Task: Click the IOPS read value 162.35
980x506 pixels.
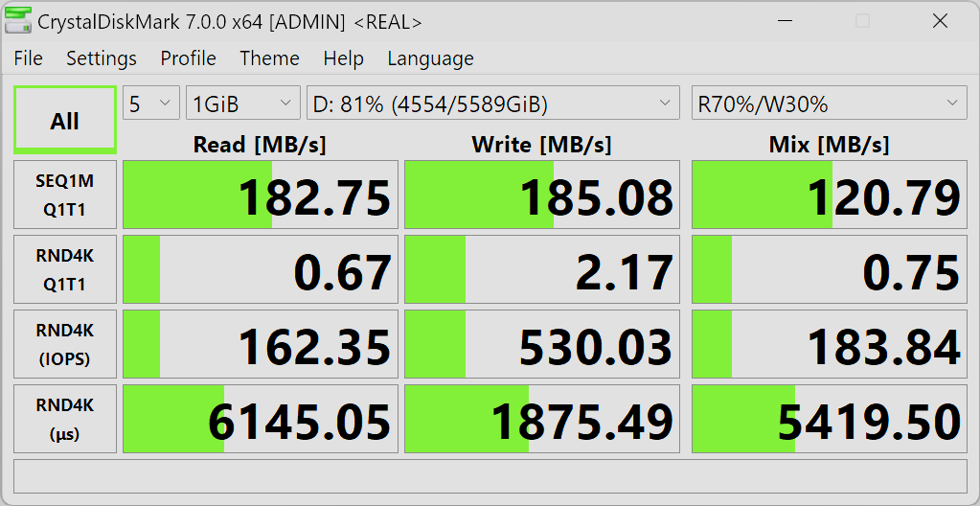Action: coord(261,344)
